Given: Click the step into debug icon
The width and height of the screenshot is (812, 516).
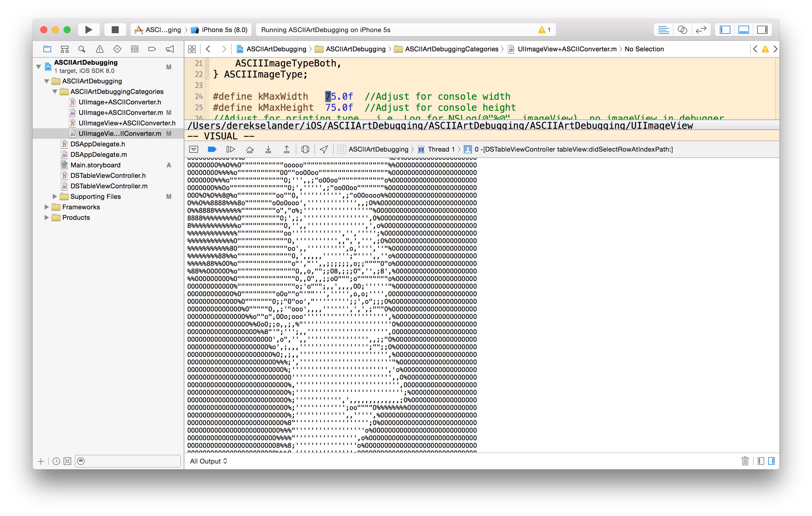Looking at the screenshot, I should point(268,149).
